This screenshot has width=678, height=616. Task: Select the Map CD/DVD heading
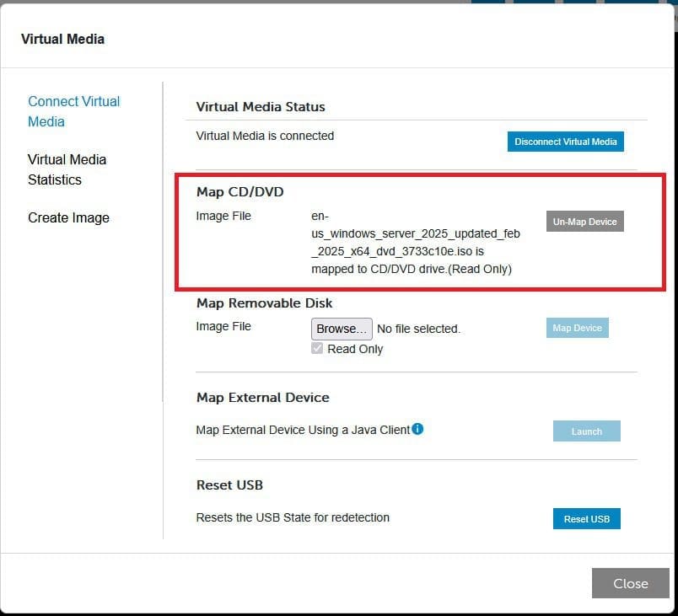pos(239,192)
